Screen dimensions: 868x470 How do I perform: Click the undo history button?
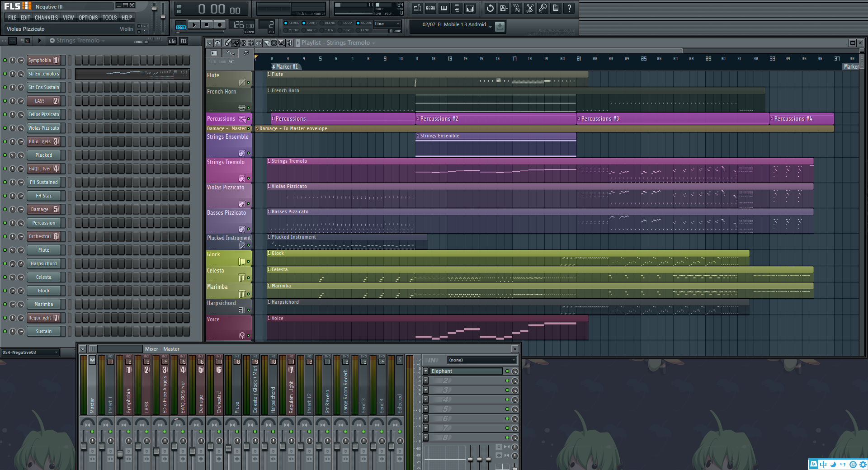(490, 8)
